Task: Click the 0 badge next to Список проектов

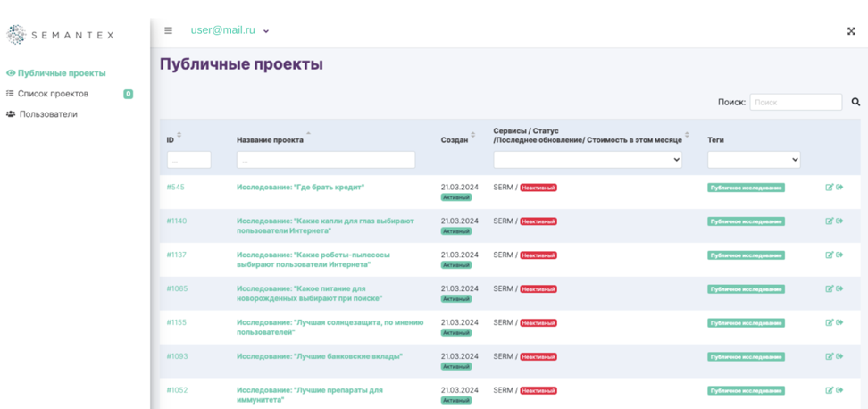Action: click(x=128, y=94)
